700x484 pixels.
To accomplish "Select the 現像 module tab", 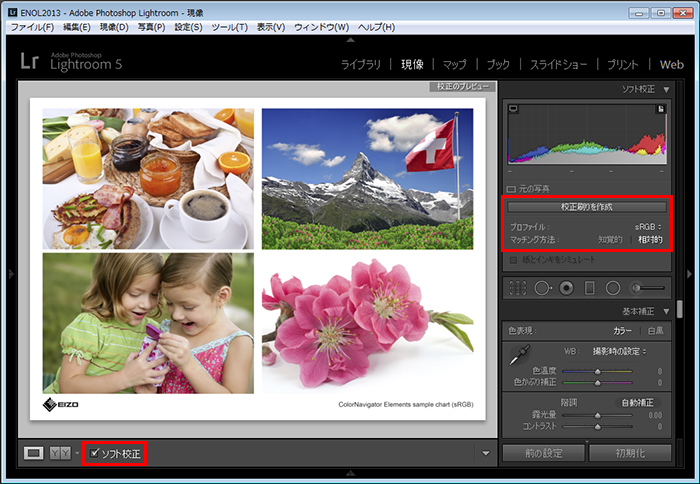I will coord(412,65).
